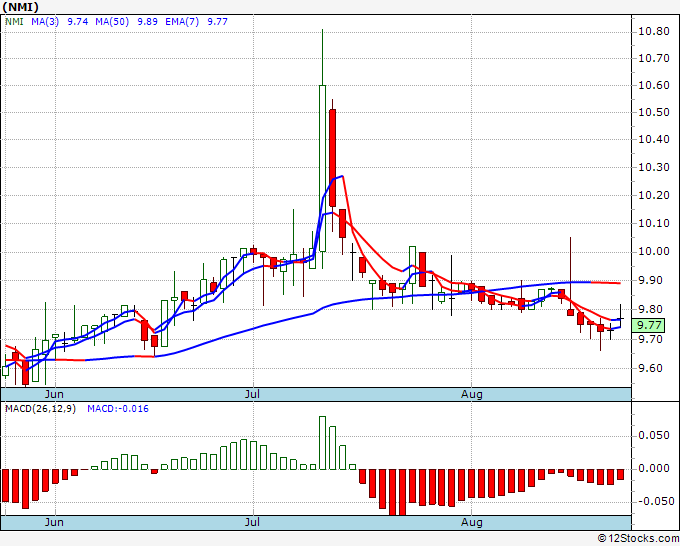Image resolution: width=680 pixels, height=546 pixels.
Task: Click the 0.050 MACD axis label
Action: tap(654, 435)
